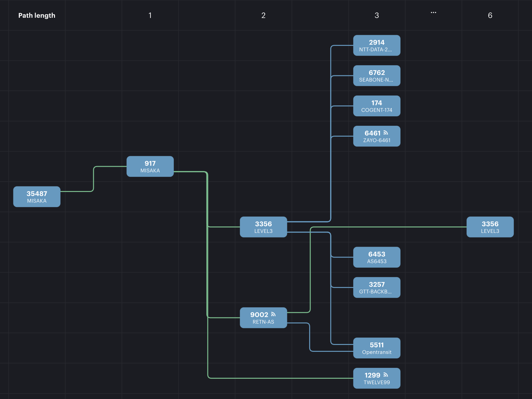
Task: Select the 6453 AS6453 node
Action: (377, 257)
